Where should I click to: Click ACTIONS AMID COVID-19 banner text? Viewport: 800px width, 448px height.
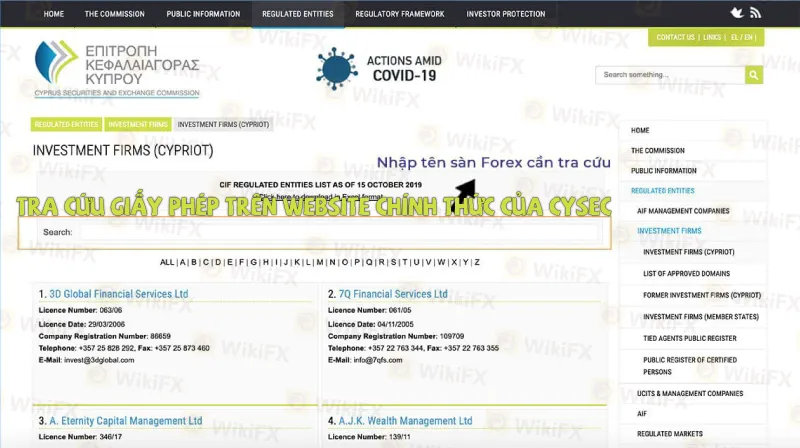coord(404,68)
